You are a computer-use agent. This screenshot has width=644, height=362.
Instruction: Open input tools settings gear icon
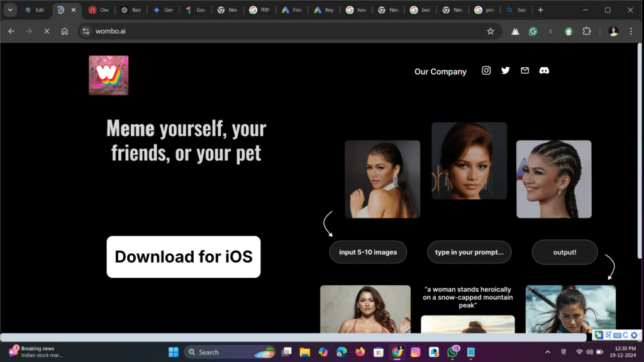634,336
